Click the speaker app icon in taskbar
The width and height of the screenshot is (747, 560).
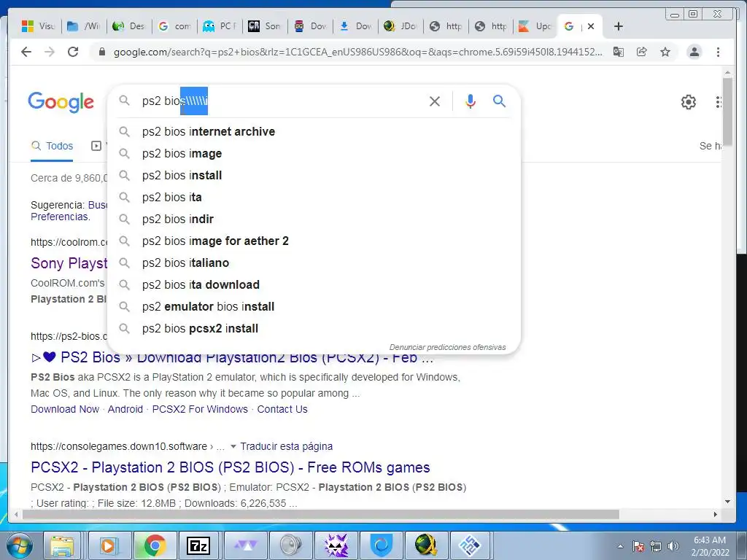(x=290, y=545)
